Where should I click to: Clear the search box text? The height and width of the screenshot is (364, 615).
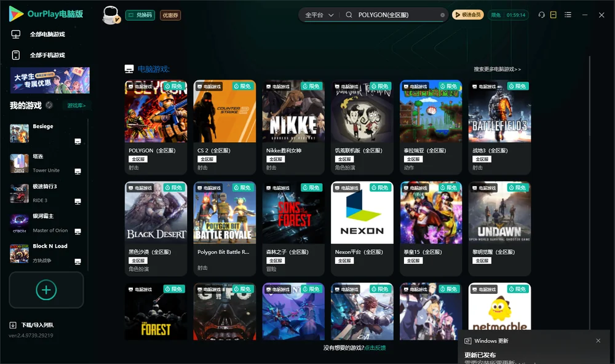442,15
